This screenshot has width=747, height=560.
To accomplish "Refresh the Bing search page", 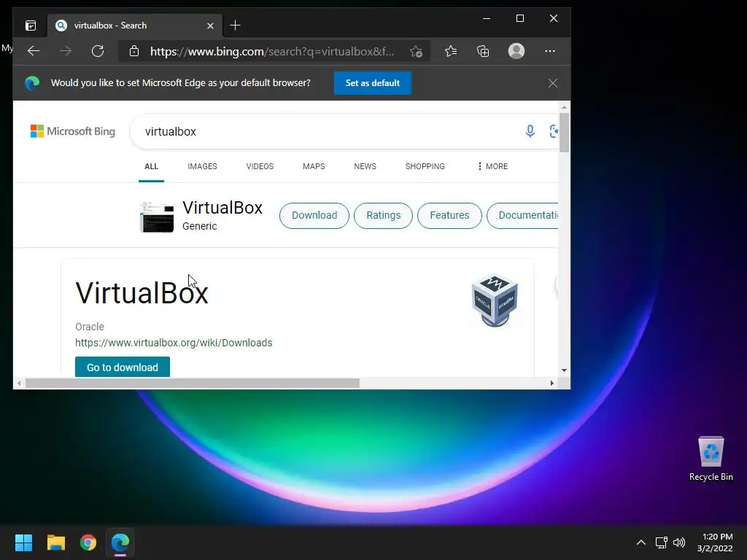I will pyautogui.click(x=98, y=51).
